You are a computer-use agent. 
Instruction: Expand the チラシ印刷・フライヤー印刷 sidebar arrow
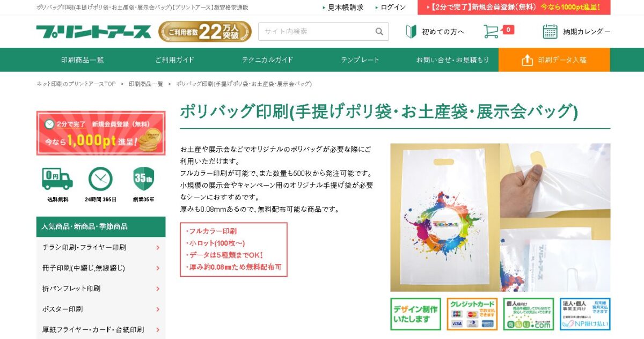coord(158,248)
